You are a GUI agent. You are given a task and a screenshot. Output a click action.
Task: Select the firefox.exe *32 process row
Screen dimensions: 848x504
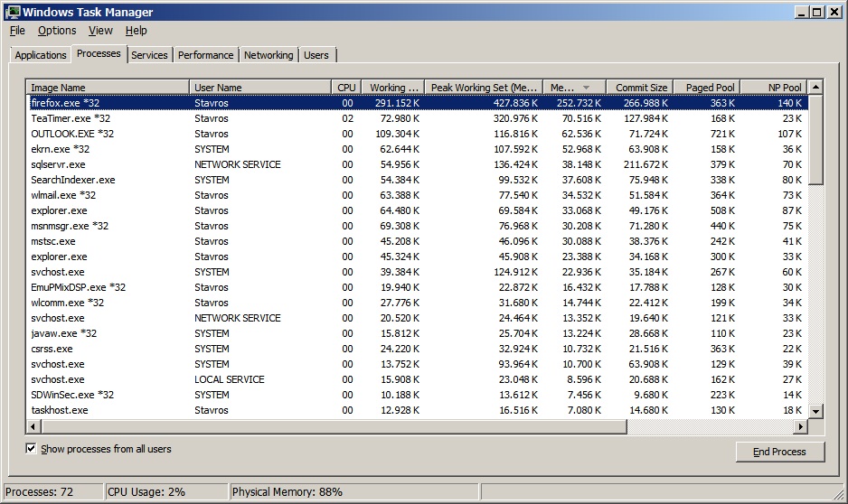(x=417, y=103)
